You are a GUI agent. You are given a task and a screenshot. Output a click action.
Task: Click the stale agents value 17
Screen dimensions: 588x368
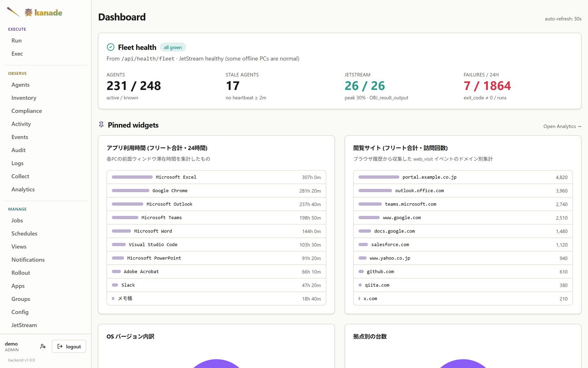point(233,86)
